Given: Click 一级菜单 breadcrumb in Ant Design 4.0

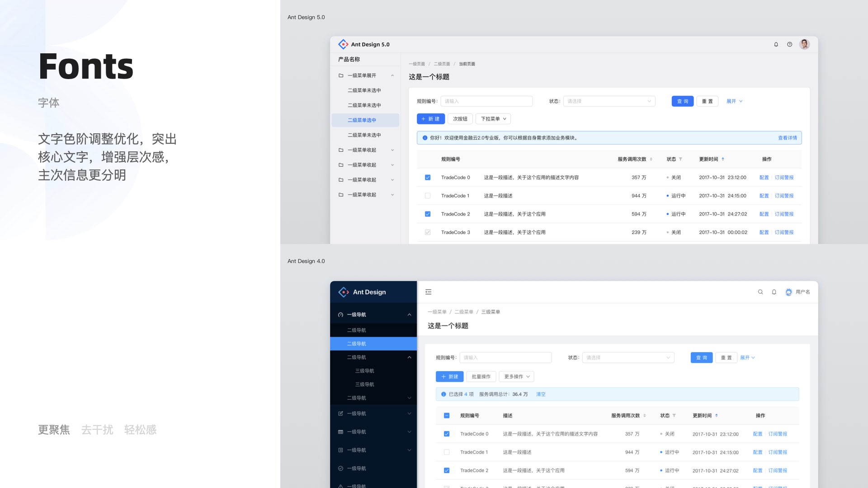Looking at the screenshot, I should point(437,312).
